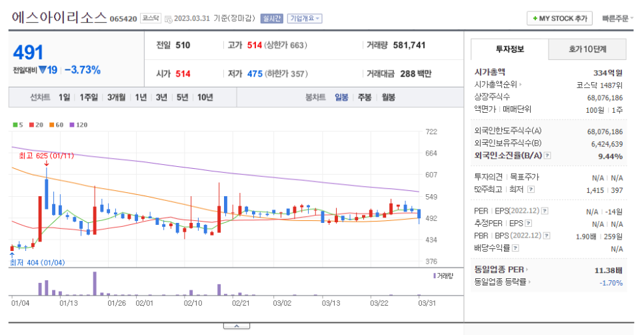The image size is (644, 335).
Task: Click the purple 120-day moving average legend
Action: (x=79, y=125)
